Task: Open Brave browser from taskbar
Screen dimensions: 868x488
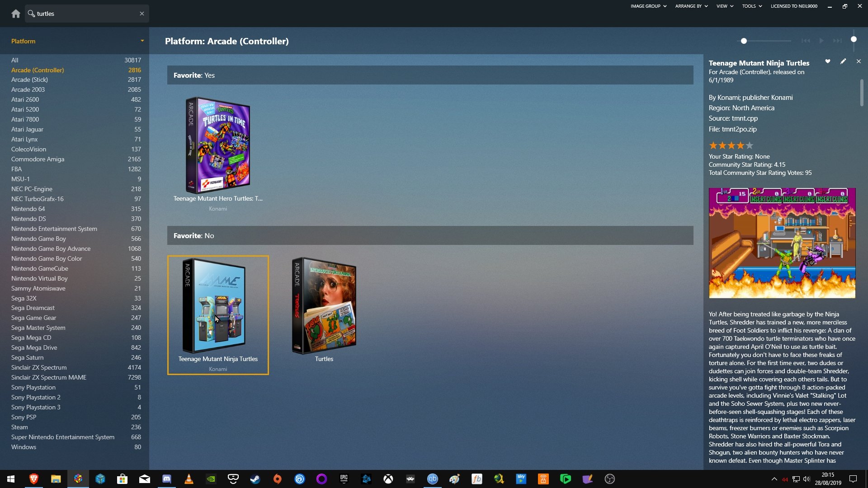Action: tap(33, 479)
